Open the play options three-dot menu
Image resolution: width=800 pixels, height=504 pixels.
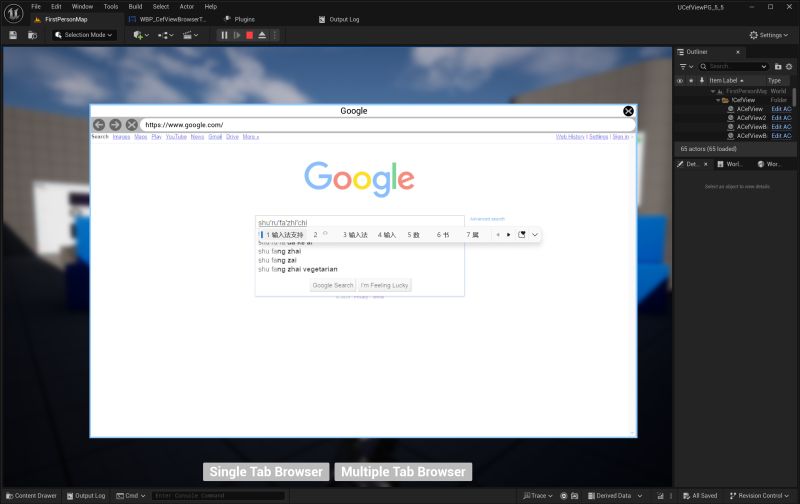coord(274,35)
